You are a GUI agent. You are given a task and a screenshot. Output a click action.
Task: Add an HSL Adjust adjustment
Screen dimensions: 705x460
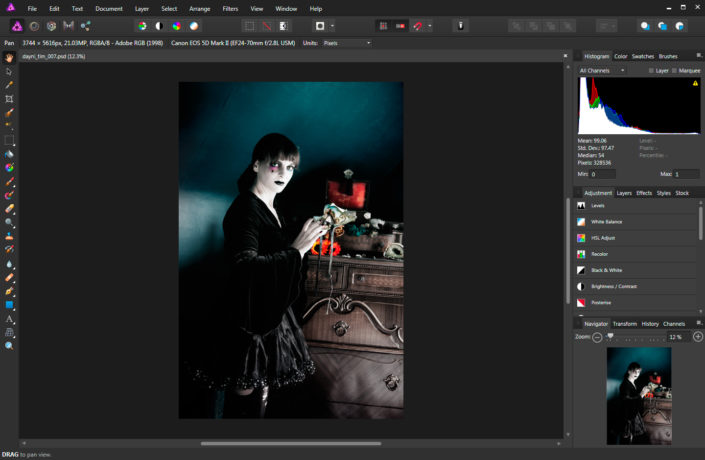coord(636,238)
